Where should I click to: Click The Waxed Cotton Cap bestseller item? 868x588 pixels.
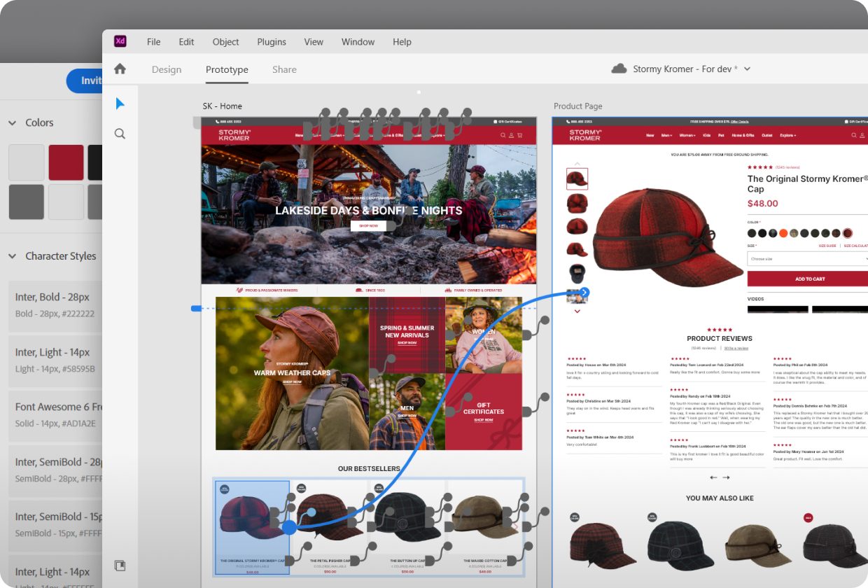pos(485,528)
